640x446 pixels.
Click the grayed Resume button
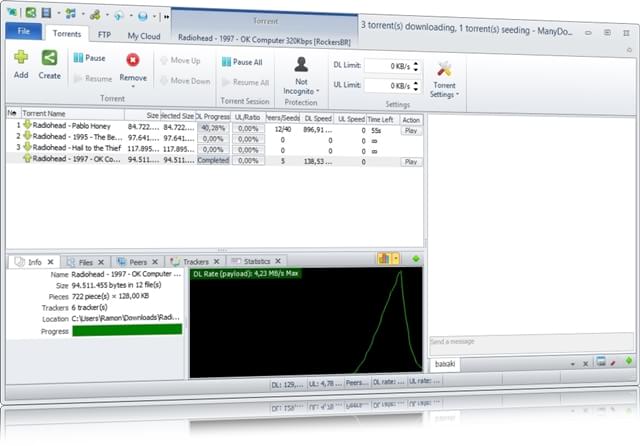pos(93,78)
